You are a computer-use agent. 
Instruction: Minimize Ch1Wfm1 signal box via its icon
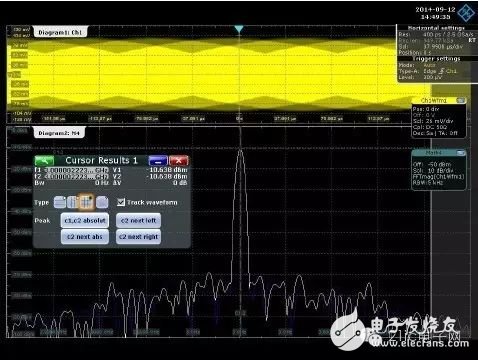point(460,100)
